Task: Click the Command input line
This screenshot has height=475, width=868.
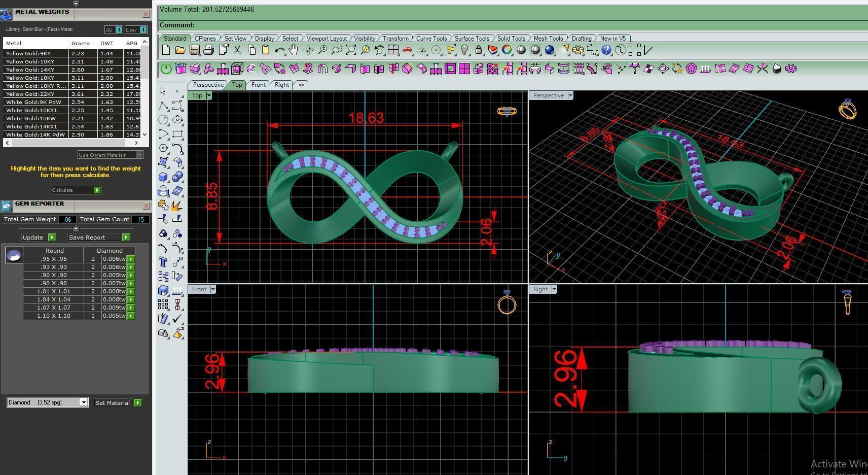Action: click(513, 25)
